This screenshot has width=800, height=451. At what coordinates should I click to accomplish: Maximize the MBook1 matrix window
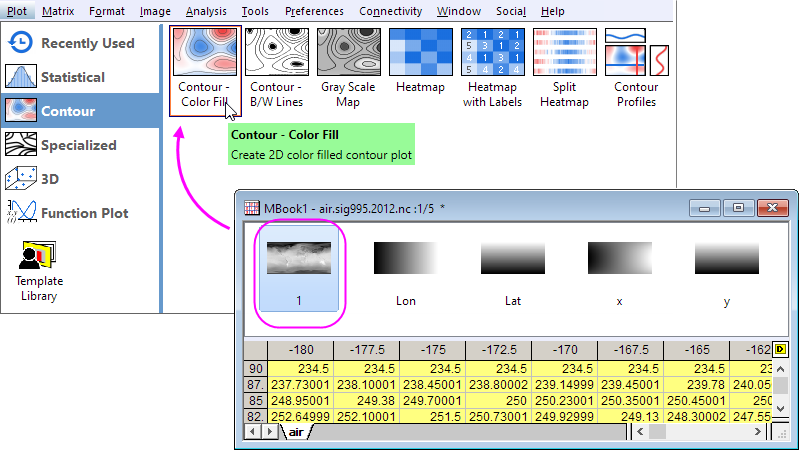pos(738,208)
